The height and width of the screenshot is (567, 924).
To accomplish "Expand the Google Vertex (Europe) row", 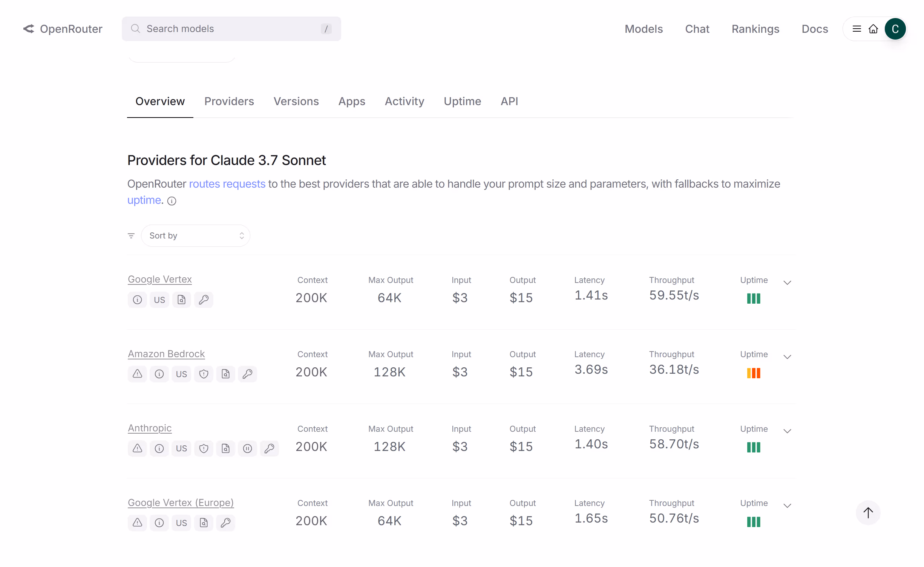I will click(x=787, y=506).
